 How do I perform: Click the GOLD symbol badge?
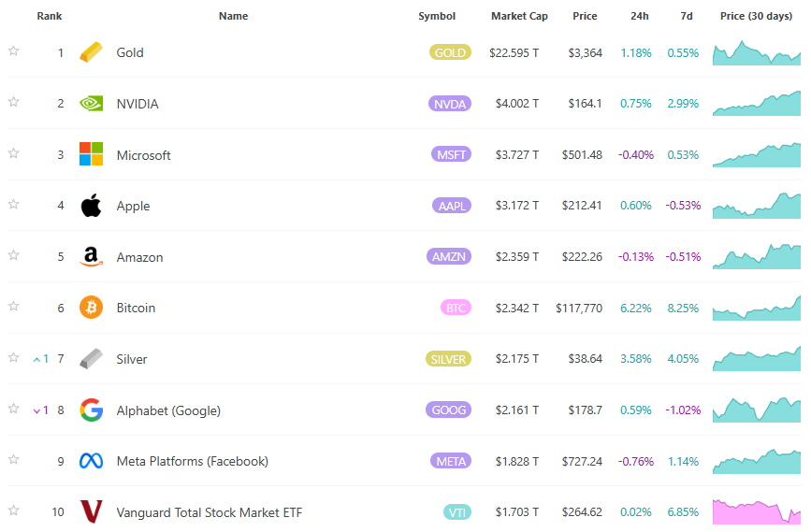coord(450,52)
